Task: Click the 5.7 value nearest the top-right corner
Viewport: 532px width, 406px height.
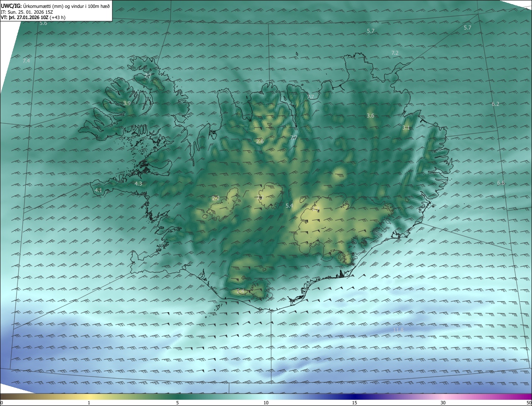Action: pos(468,27)
